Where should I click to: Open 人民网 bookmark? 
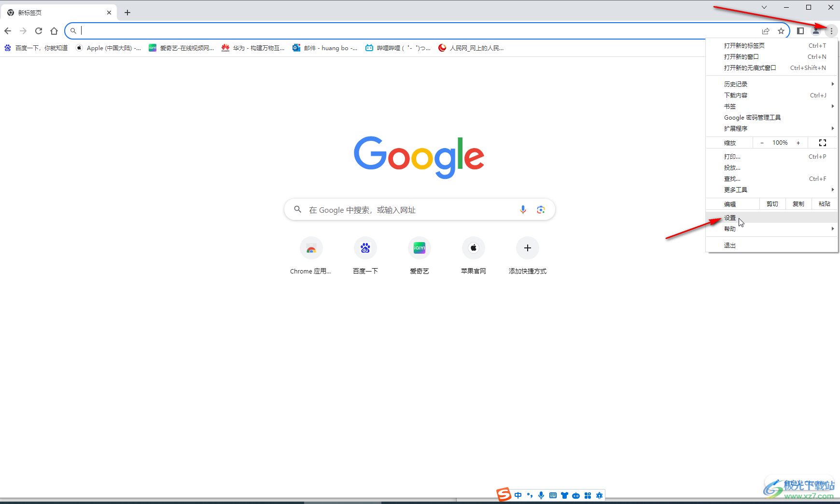(x=471, y=48)
